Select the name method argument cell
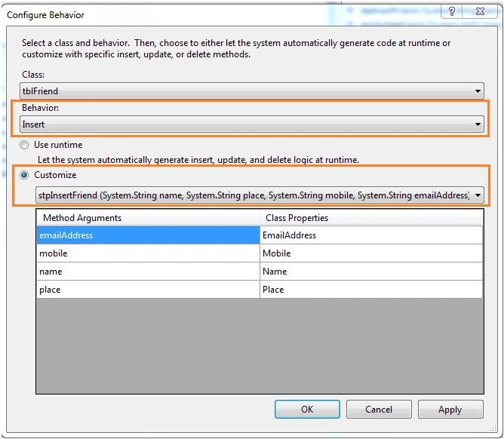The height and width of the screenshot is (439, 504). [148, 272]
